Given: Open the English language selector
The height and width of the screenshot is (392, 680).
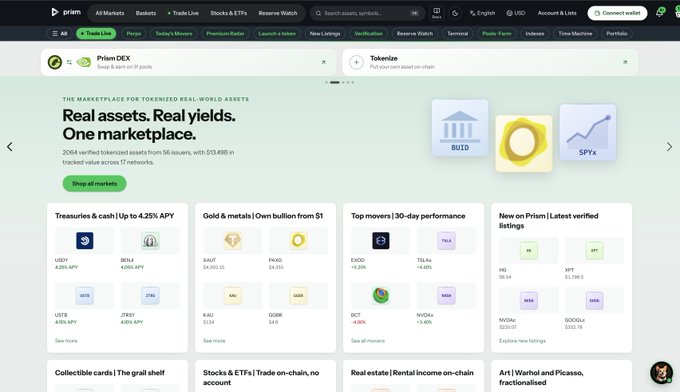Looking at the screenshot, I should [x=482, y=13].
